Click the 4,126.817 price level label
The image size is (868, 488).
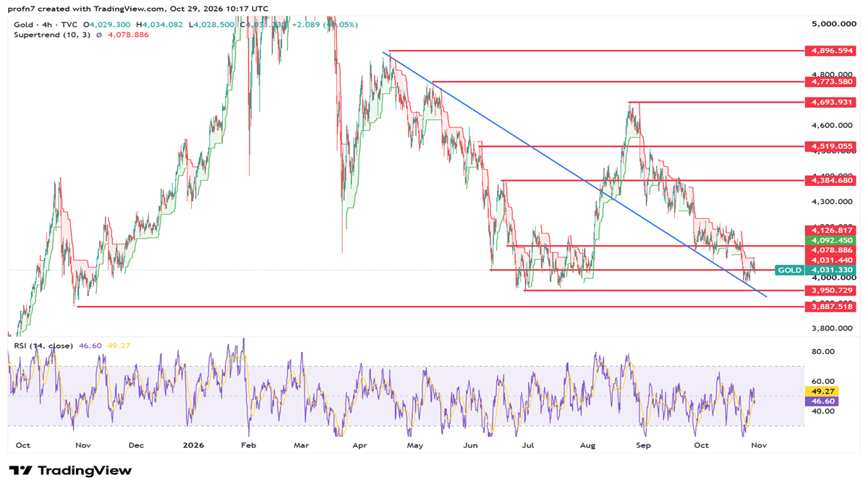pyautogui.click(x=830, y=231)
